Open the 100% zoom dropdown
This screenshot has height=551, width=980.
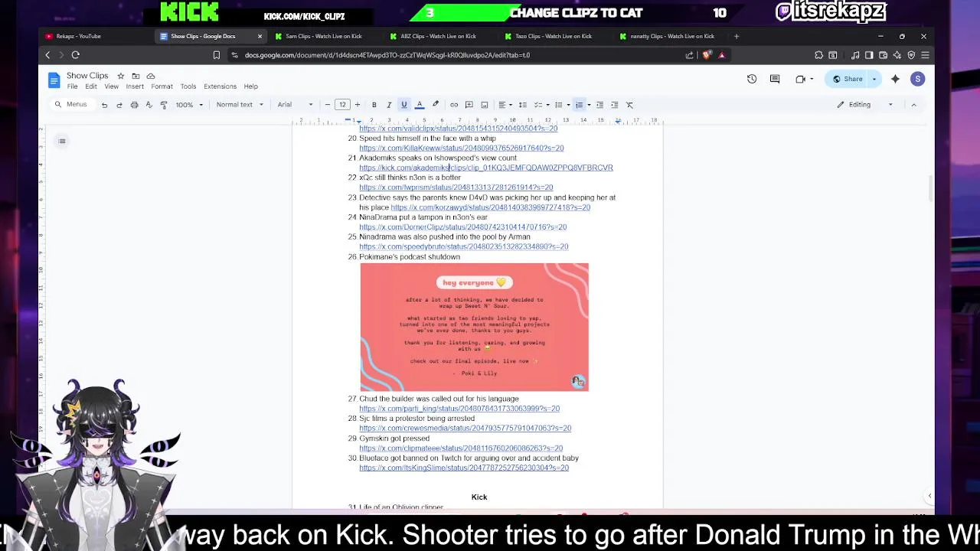tap(188, 105)
